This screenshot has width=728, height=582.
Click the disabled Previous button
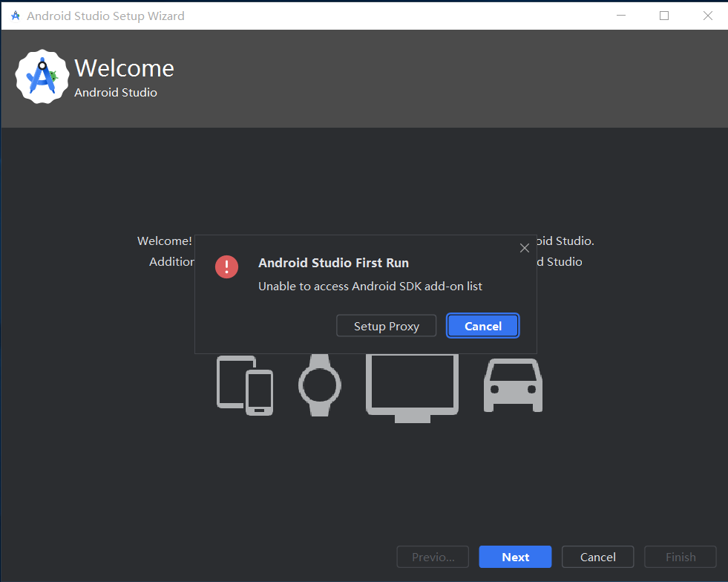tap(433, 557)
